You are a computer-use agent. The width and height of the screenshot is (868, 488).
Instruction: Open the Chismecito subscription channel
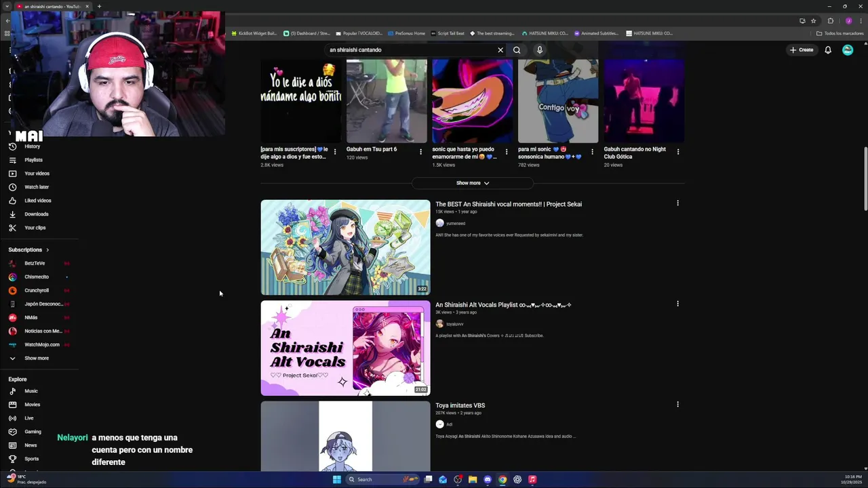coord(37,277)
